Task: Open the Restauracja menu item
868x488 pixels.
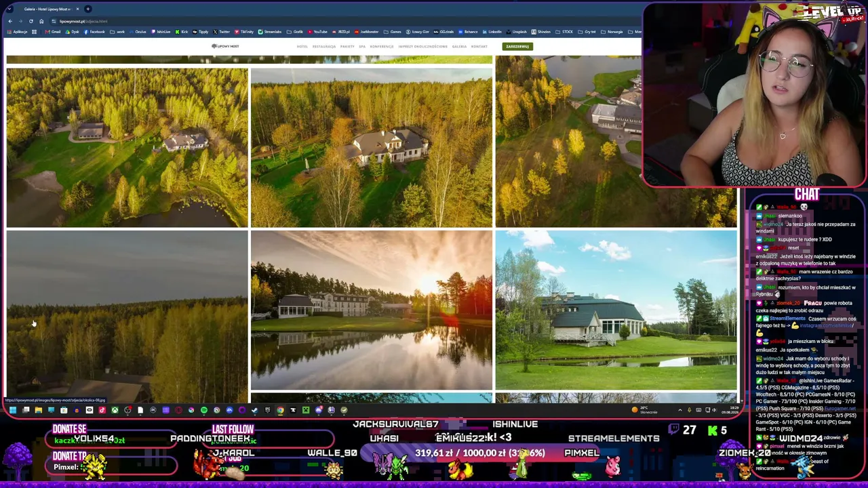Action: [324, 47]
